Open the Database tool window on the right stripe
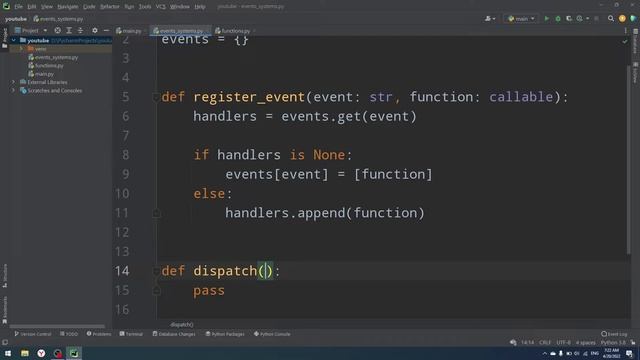 click(635, 42)
